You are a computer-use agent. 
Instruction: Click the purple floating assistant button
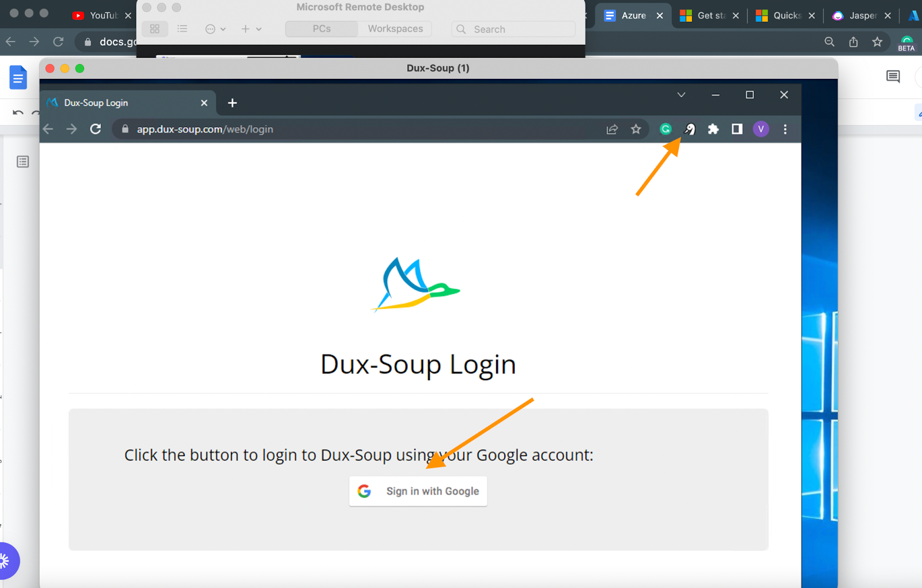[6, 561]
